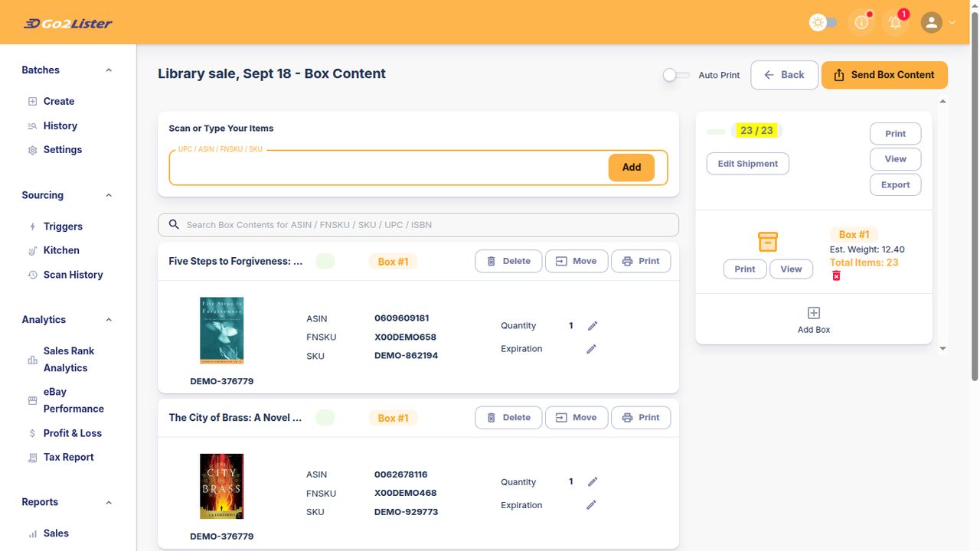Collapse the Analytics sidebar section
This screenshot has height=551, width=980.
pyautogui.click(x=109, y=320)
